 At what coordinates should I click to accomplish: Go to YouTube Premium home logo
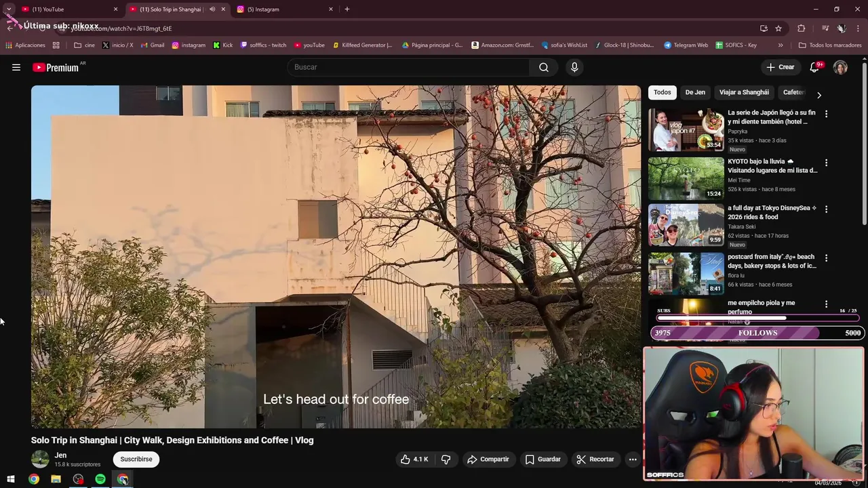56,67
